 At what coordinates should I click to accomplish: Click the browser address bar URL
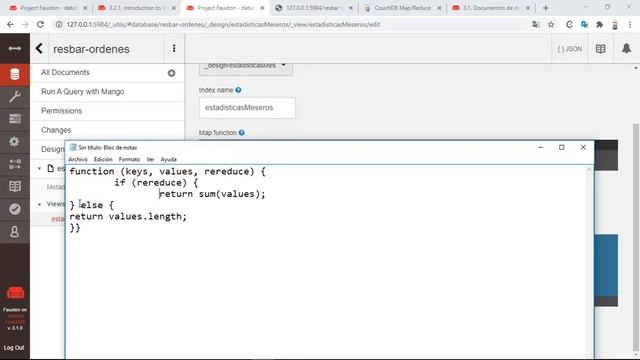point(223,24)
